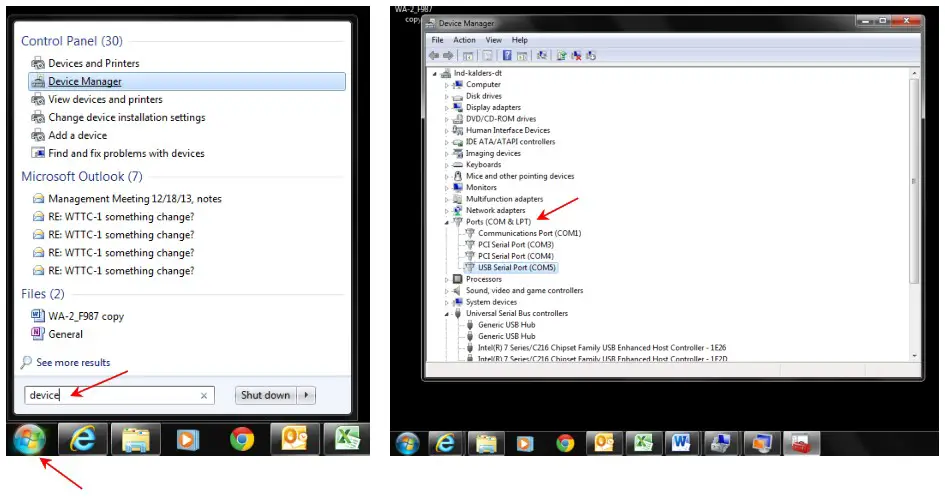Open Change device installation settings result
The width and height of the screenshot is (945, 500).
tap(127, 117)
